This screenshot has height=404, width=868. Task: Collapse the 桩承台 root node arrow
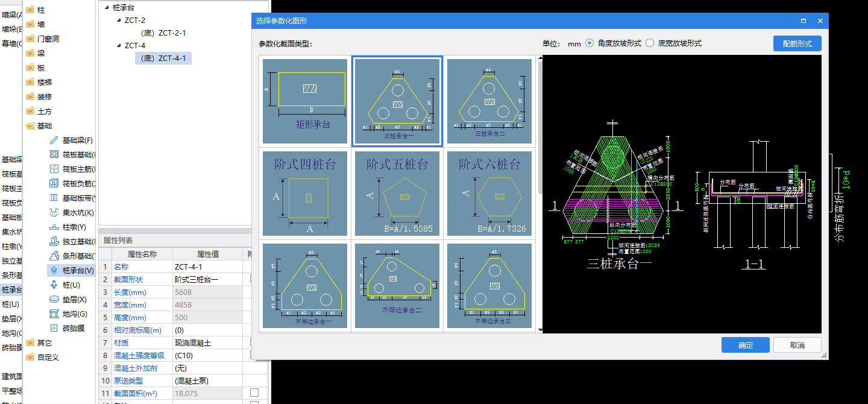click(x=107, y=7)
